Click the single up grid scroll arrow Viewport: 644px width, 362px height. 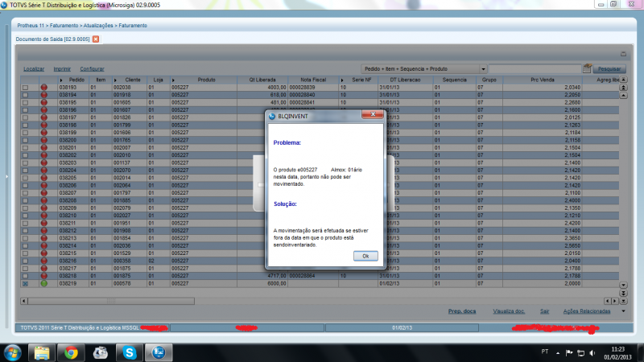pos(623,95)
